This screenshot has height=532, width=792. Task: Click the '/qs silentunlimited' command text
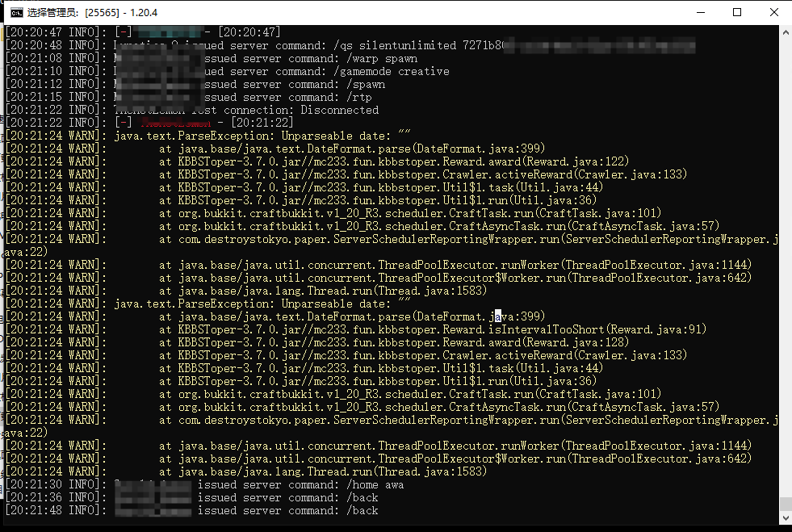395,45
